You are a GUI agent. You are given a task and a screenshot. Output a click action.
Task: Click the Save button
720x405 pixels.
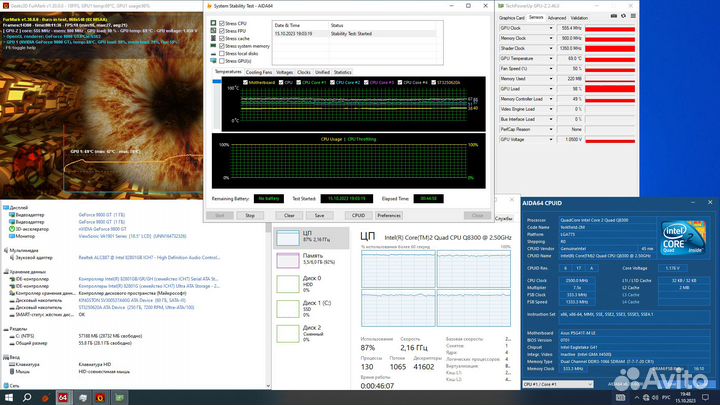pyautogui.click(x=320, y=215)
